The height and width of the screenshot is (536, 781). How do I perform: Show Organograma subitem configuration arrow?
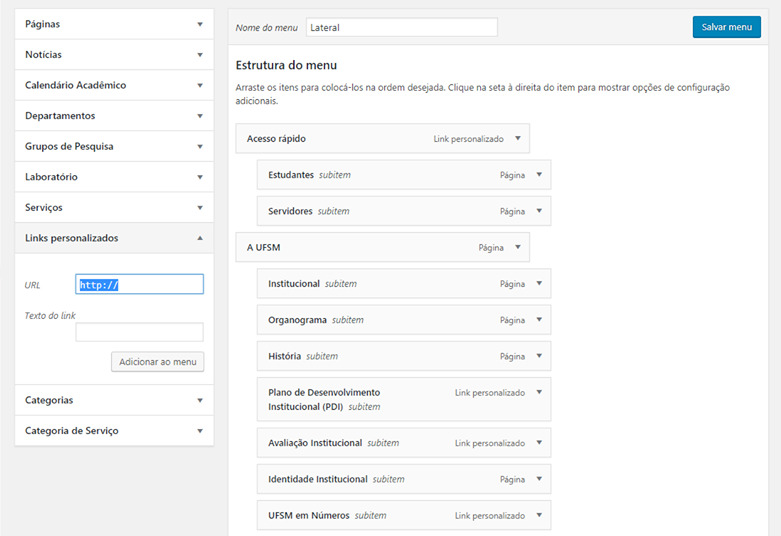[x=539, y=320]
